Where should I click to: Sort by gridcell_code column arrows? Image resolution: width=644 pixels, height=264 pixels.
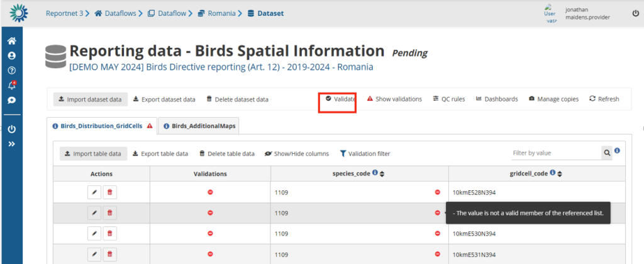coord(558,174)
